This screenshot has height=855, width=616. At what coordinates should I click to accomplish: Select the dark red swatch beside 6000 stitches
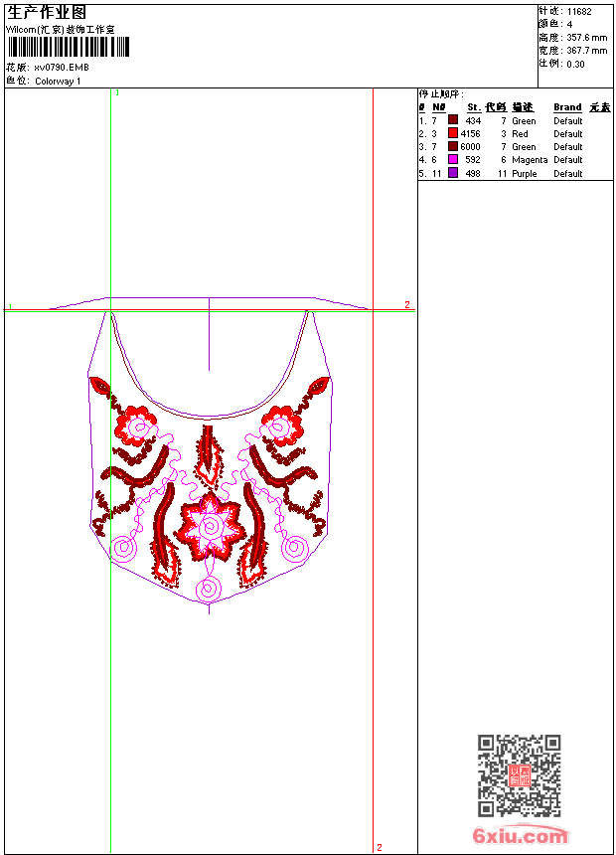click(x=452, y=146)
